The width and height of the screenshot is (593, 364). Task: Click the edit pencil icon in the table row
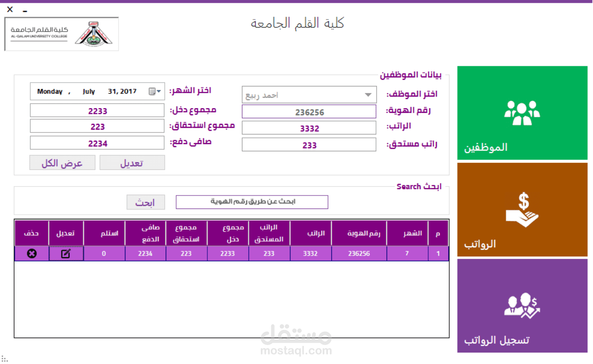[66, 253]
